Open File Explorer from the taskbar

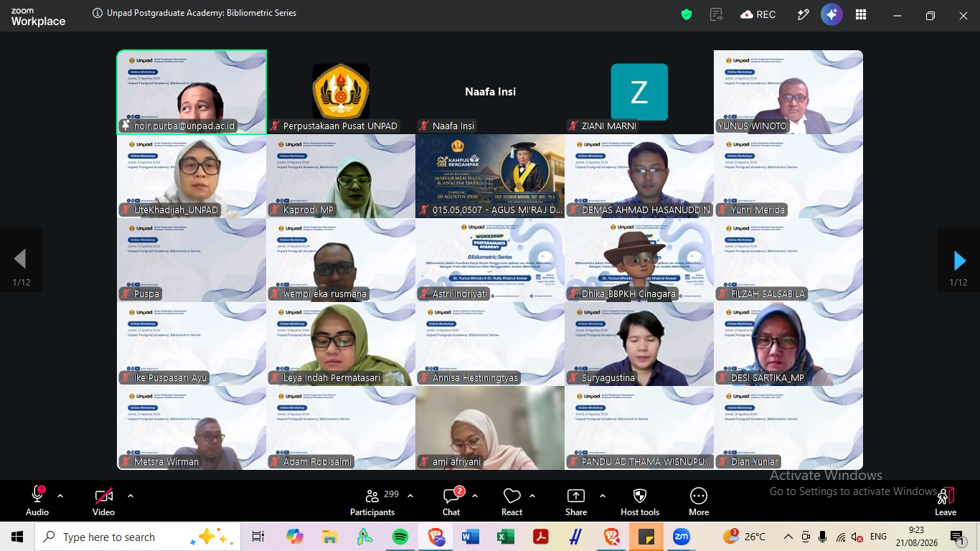[329, 537]
